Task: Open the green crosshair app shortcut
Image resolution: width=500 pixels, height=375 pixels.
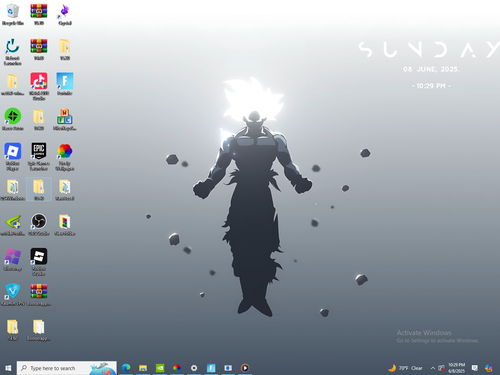Action: [13, 119]
